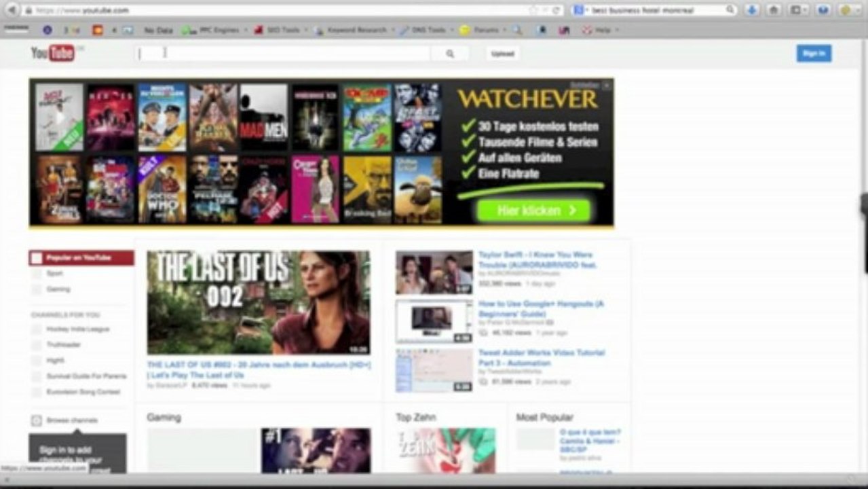Open THE LAST OF US #002 title link

click(259, 369)
